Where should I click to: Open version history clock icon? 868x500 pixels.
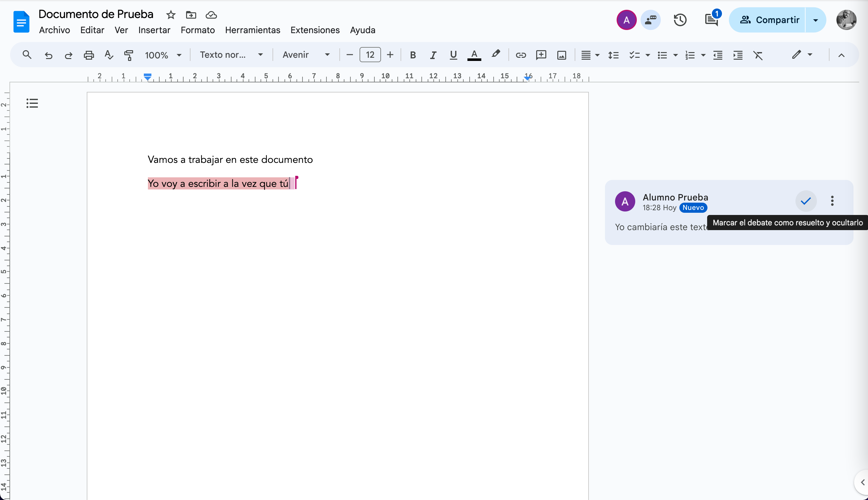tap(680, 20)
